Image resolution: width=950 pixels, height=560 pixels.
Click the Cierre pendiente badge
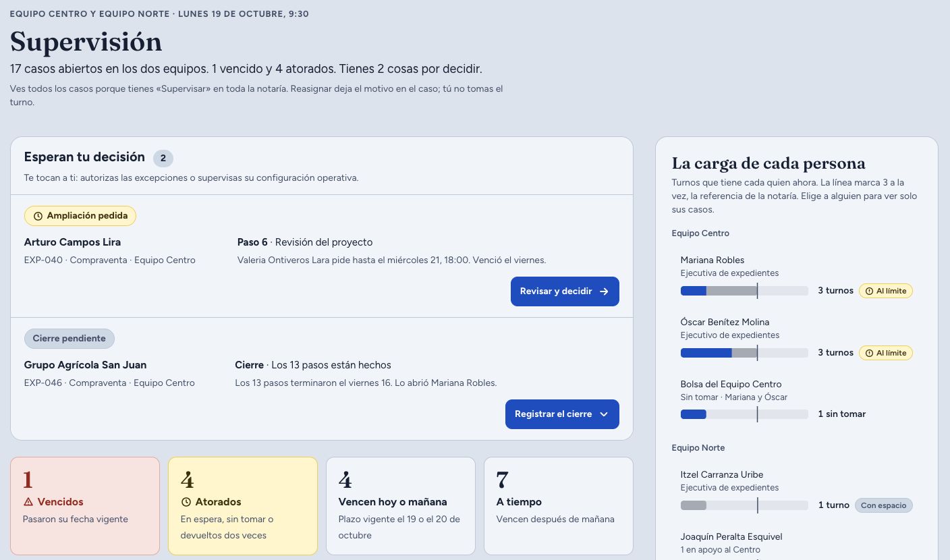coord(69,339)
